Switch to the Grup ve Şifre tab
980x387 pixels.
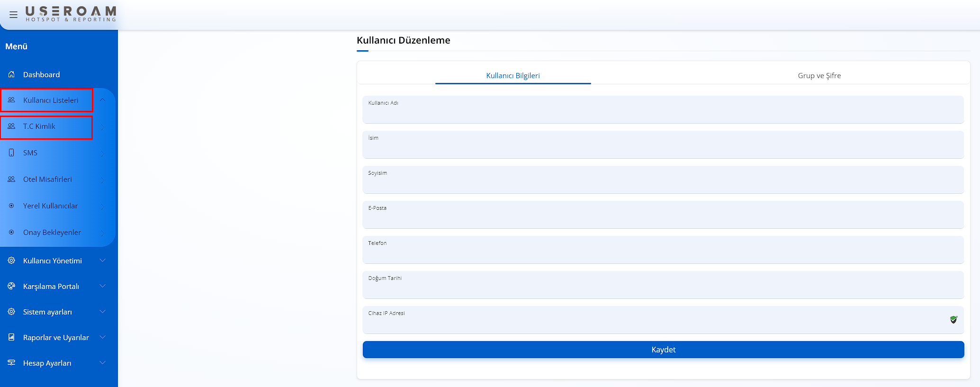[x=819, y=75]
